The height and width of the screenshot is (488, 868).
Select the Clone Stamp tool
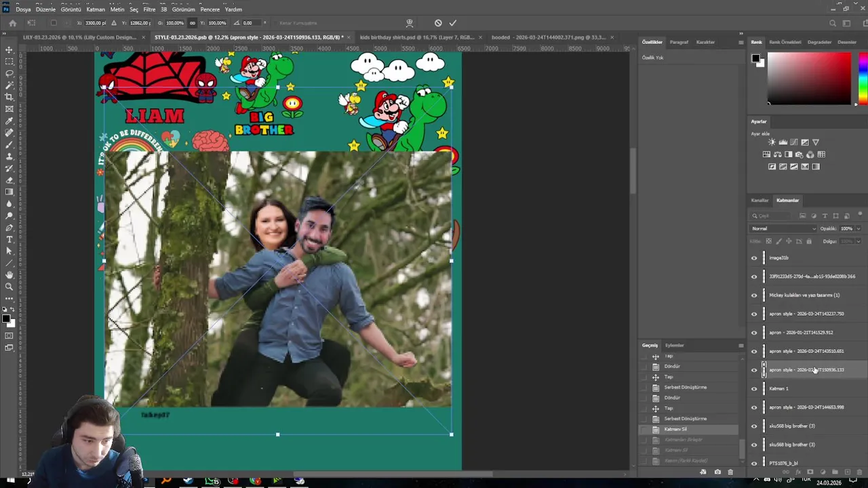(x=9, y=157)
